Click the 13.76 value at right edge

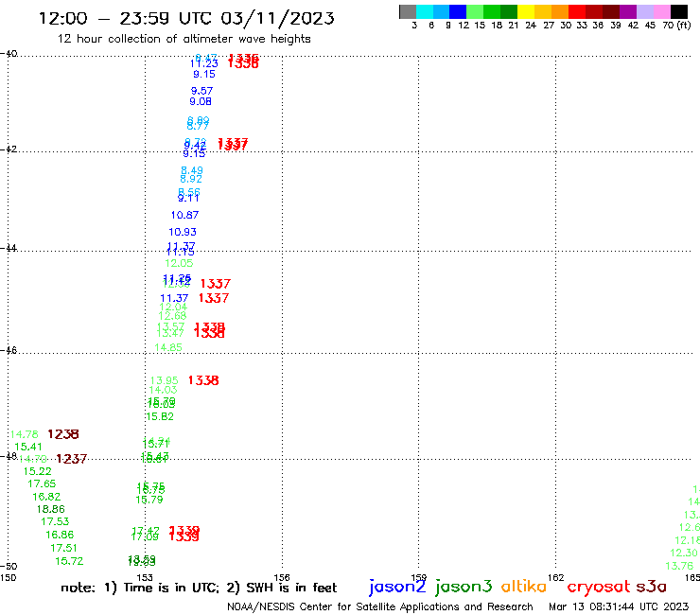click(679, 566)
